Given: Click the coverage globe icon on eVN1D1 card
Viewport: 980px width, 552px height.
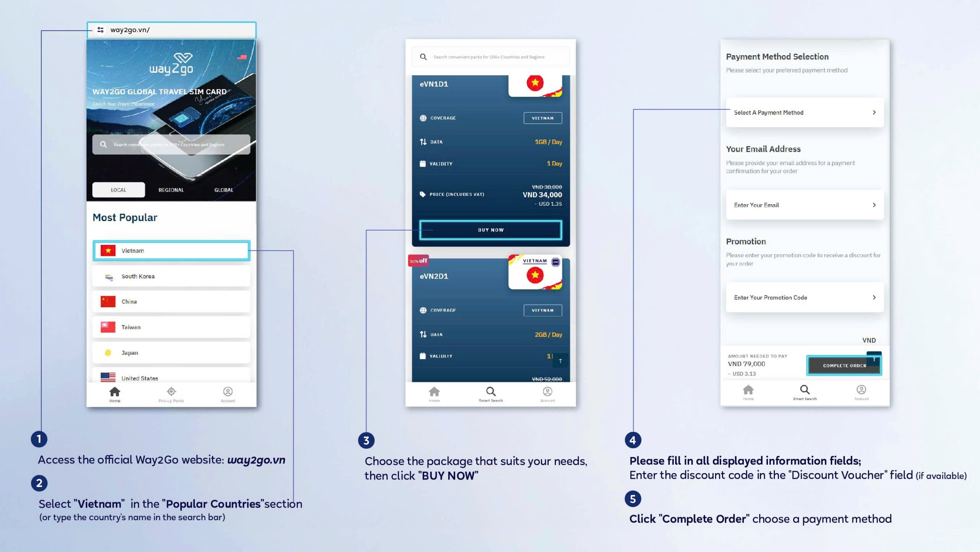Looking at the screenshot, I should click(423, 118).
